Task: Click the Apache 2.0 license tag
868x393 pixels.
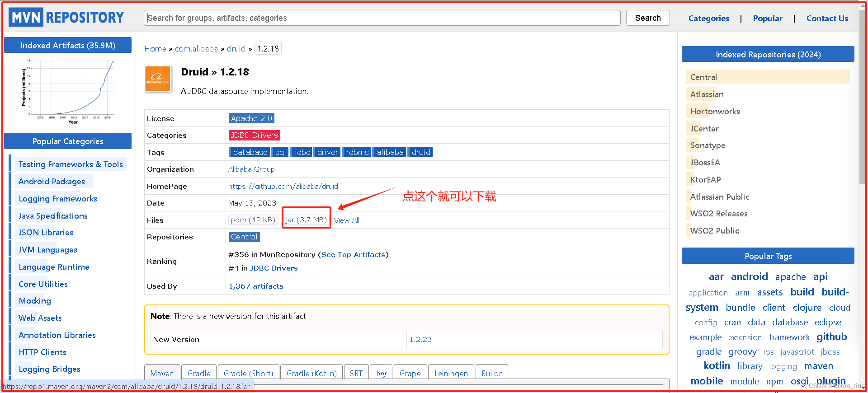Action: click(x=251, y=118)
